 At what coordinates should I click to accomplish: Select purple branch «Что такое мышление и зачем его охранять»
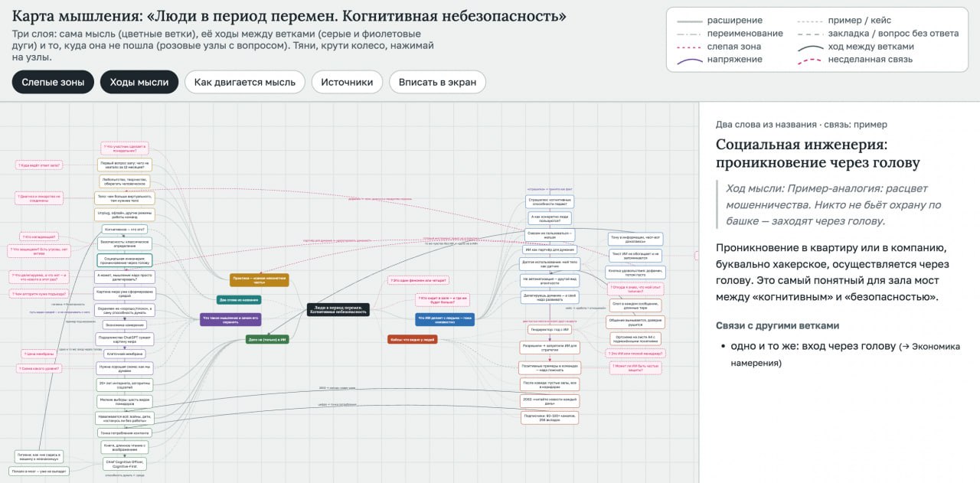point(230,318)
